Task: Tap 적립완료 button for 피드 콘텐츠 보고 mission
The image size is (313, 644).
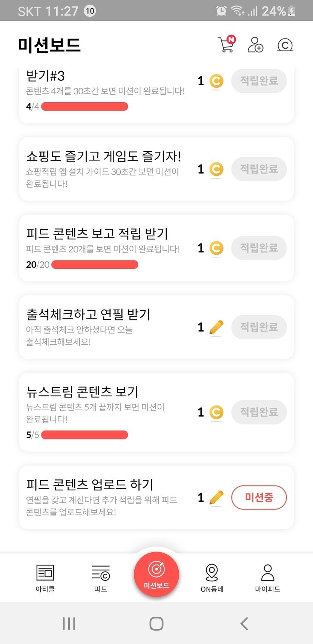Action: [x=259, y=248]
